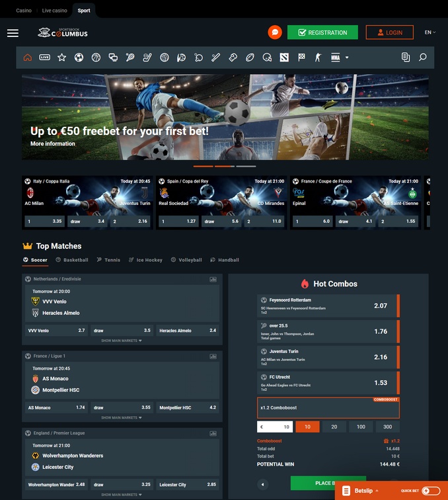448x500 pixels.
Task: Open the bet history documents icon
Action: [406, 57]
